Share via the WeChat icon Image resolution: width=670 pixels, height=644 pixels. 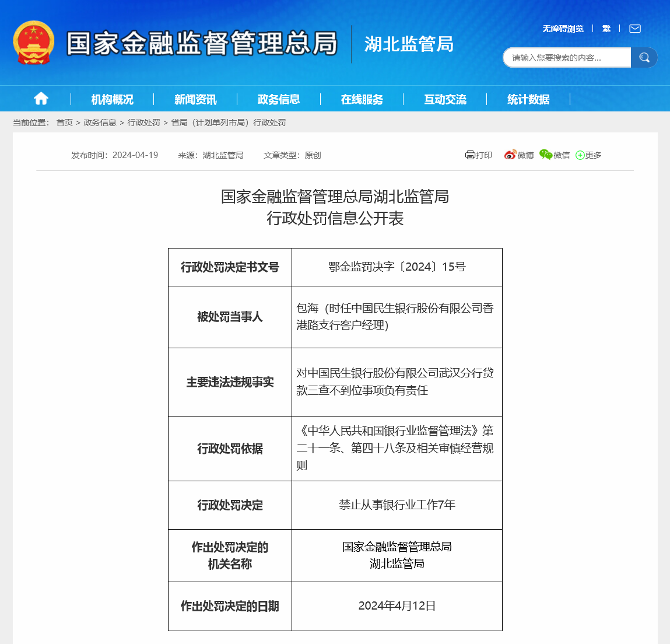click(546, 155)
